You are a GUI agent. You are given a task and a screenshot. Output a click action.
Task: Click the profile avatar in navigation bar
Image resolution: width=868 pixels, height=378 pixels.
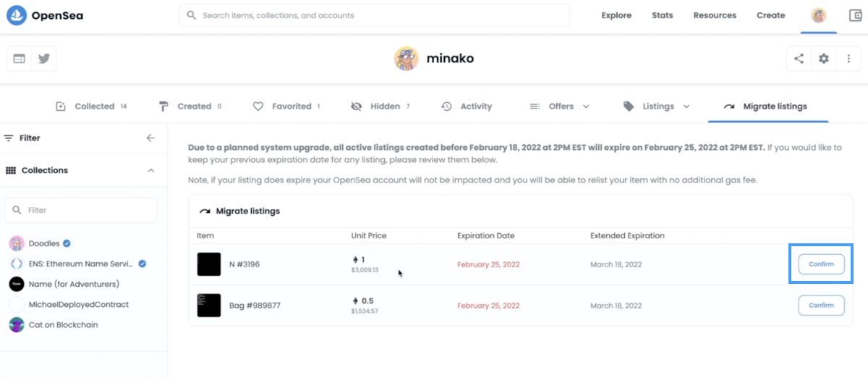click(819, 15)
